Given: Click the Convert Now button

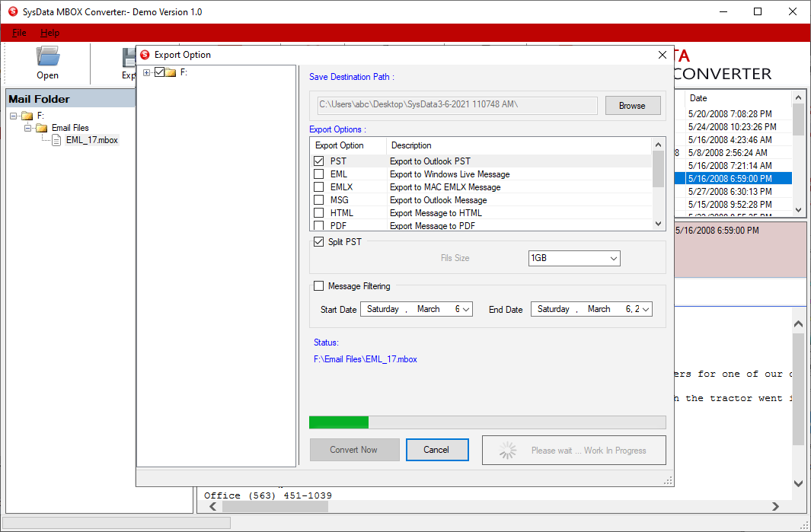Looking at the screenshot, I should pyautogui.click(x=354, y=450).
